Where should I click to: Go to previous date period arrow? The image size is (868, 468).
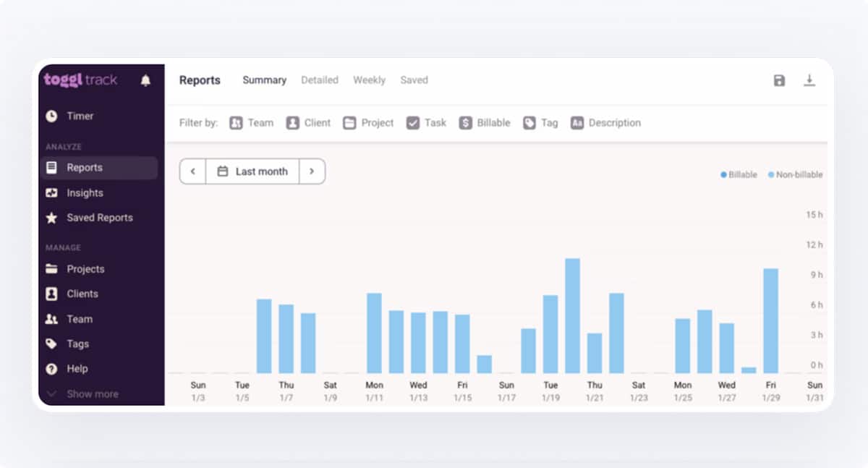click(x=193, y=171)
